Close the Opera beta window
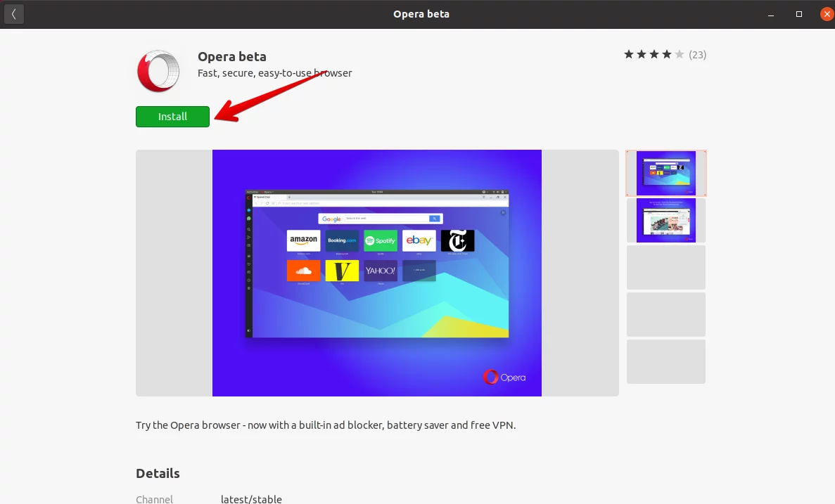Screen dimensions: 835x504 827,14
